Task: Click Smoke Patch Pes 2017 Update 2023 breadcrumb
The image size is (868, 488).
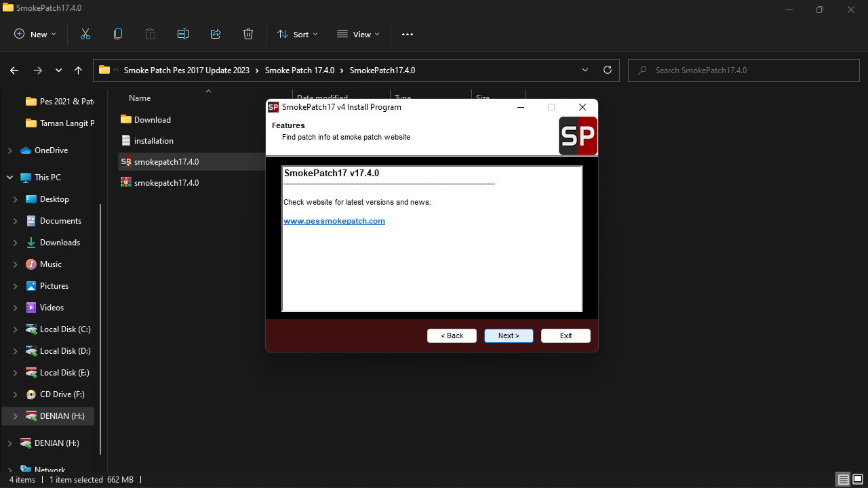Action: (186, 70)
